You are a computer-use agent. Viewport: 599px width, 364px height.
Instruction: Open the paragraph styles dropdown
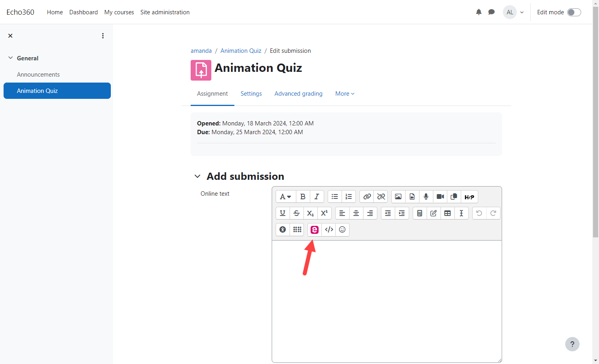coord(285,196)
